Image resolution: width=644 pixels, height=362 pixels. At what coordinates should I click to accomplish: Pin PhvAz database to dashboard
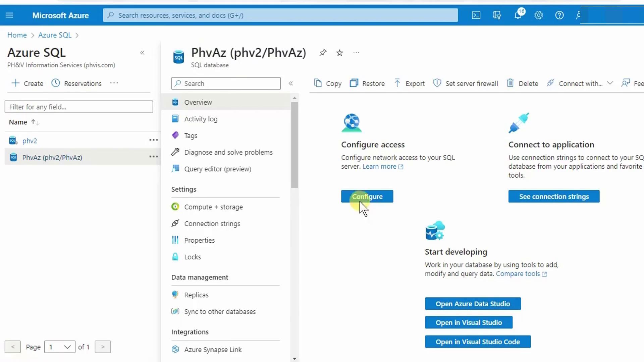point(323,53)
